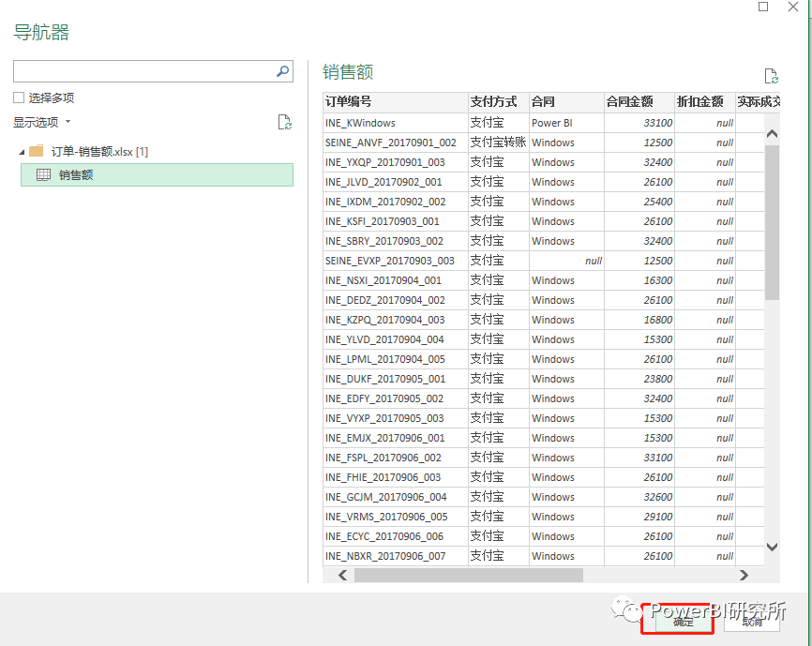The height and width of the screenshot is (646, 812).
Task: Enable the 选择多项 checkbox
Action: 19,98
